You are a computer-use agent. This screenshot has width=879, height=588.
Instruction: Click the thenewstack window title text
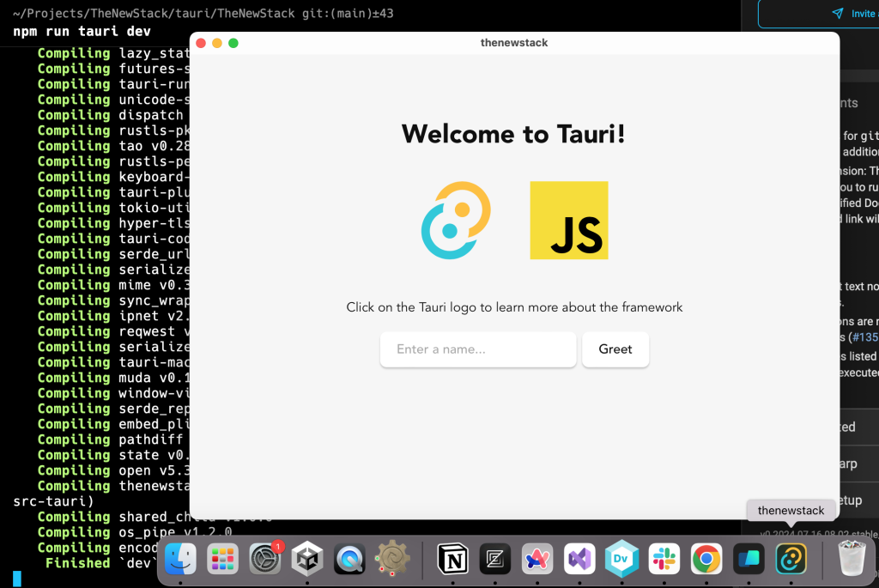tap(514, 43)
